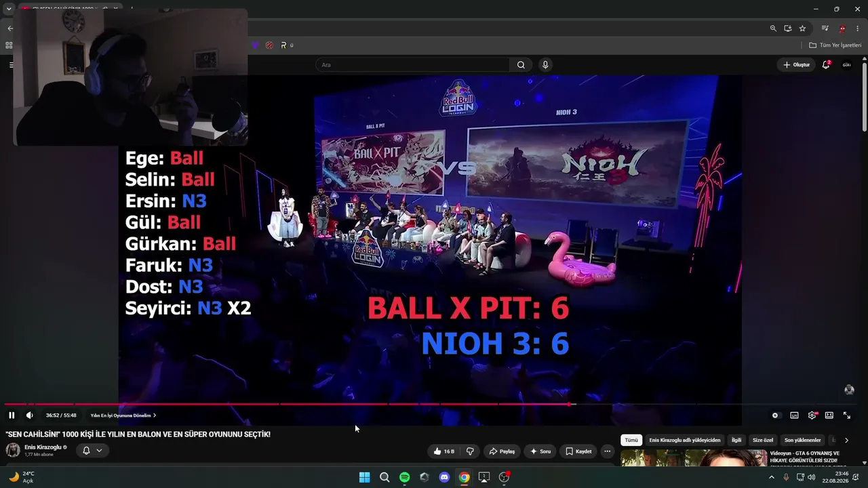
Task: Click the YouTube search magnifier button
Action: coord(521,65)
